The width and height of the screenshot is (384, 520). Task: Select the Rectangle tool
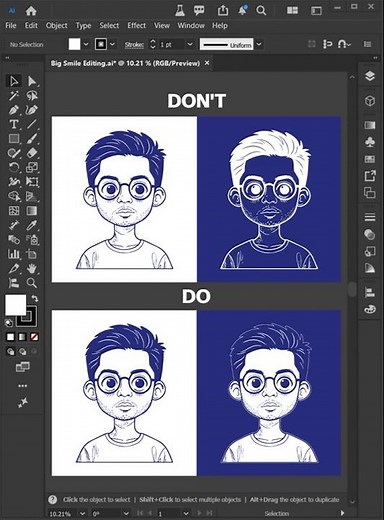click(14, 139)
